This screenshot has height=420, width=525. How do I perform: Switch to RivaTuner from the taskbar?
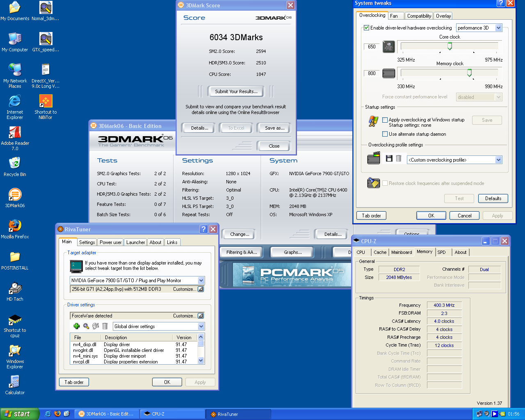coord(238,414)
